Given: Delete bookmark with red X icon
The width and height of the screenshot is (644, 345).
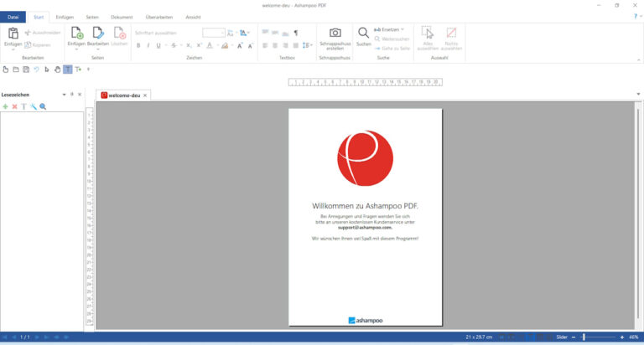Looking at the screenshot, I should coord(14,106).
